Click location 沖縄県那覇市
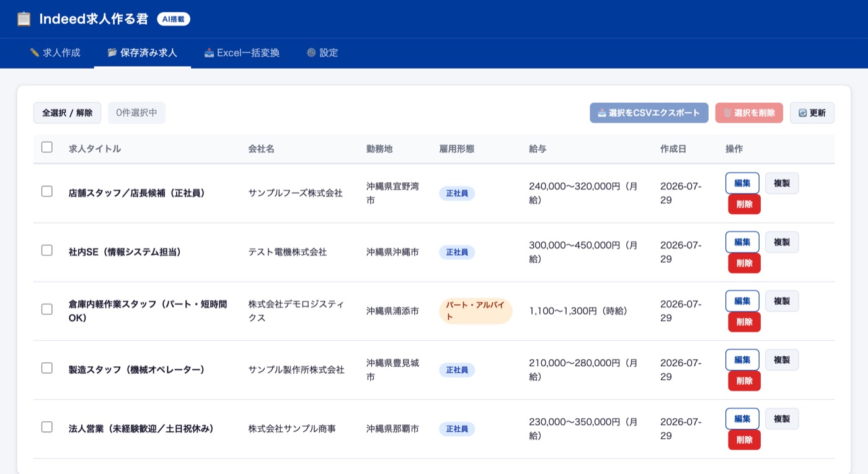 (x=392, y=429)
